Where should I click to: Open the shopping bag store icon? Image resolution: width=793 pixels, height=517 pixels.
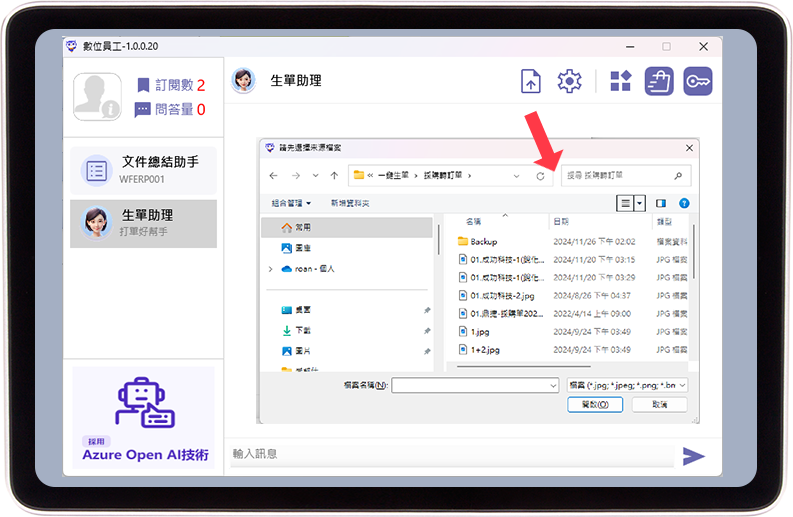point(658,82)
